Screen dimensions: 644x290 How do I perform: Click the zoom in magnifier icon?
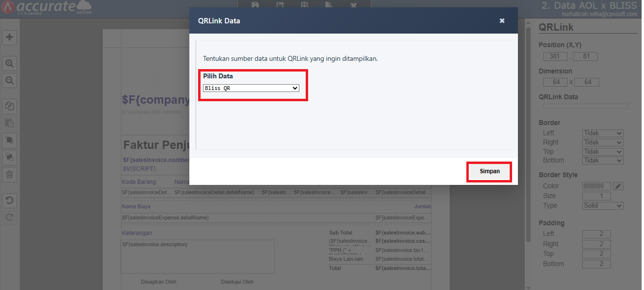[x=9, y=63]
